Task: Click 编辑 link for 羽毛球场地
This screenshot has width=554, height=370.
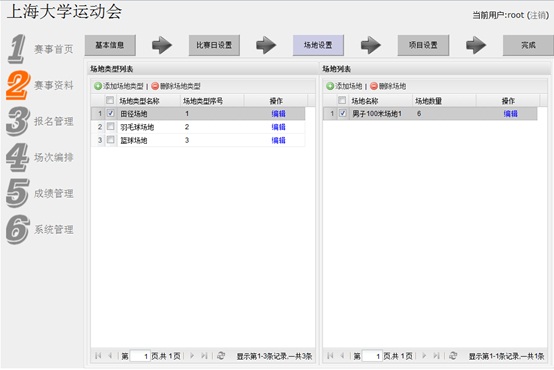Action: (278, 127)
